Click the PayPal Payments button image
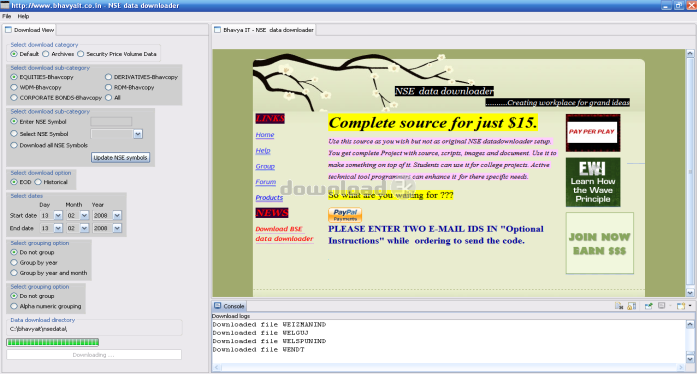The width and height of the screenshot is (697, 374). coord(345,215)
